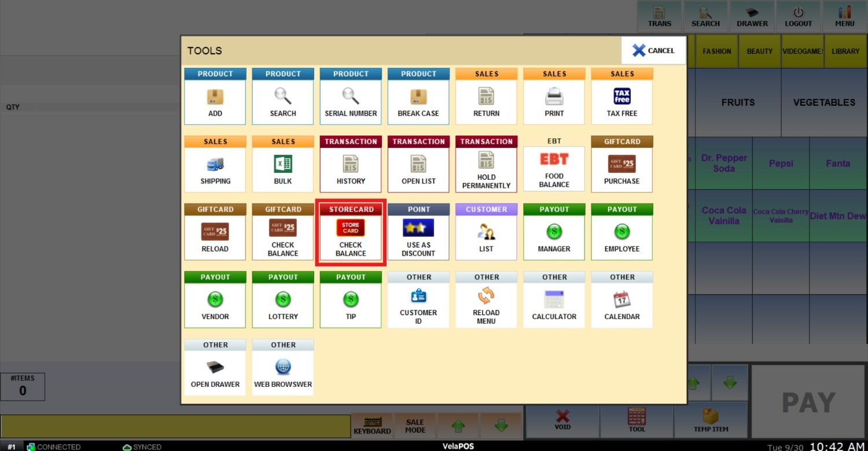Image resolution: width=868 pixels, height=451 pixels.
Task: Open the Web Browser tool
Action: [283, 372]
